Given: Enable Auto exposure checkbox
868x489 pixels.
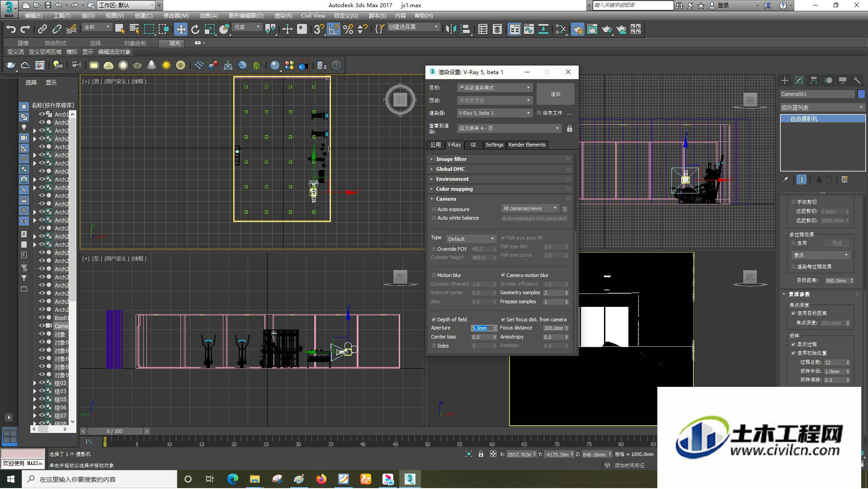Looking at the screenshot, I should [434, 209].
